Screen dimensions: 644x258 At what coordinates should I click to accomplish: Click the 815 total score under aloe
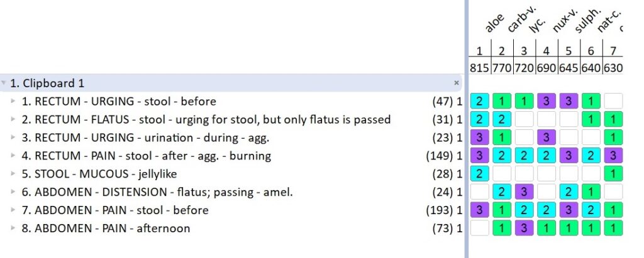[479, 68]
